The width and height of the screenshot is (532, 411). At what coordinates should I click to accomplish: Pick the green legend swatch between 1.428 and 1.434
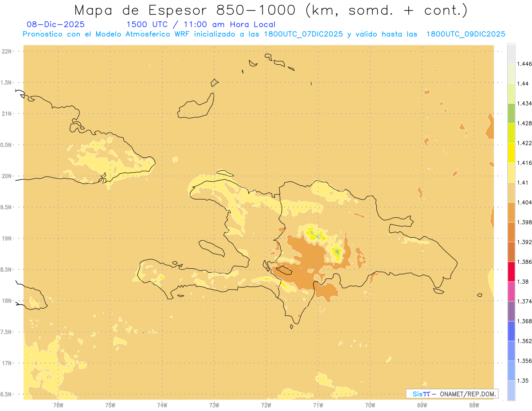coord(511,113)
